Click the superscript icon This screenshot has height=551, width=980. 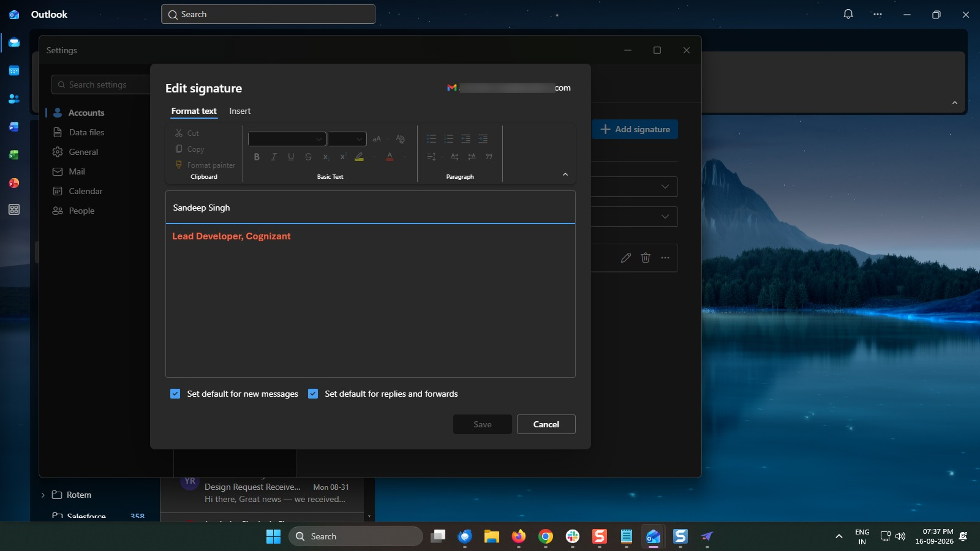click(x=343, y=157)
